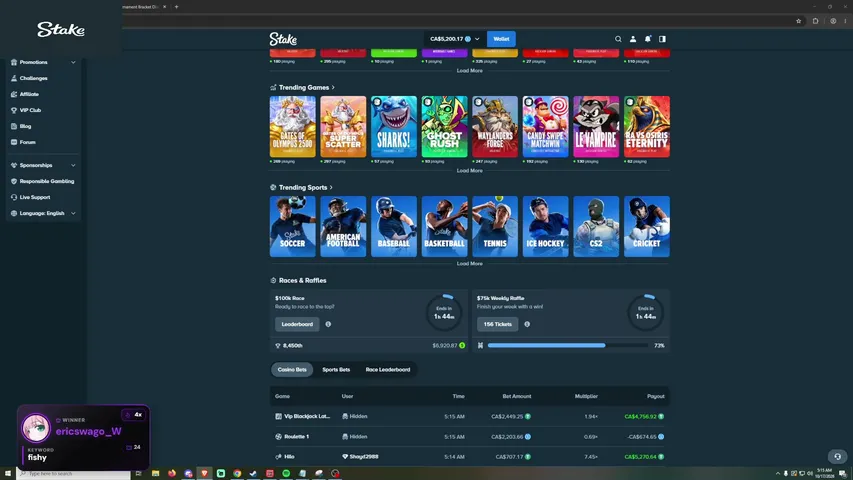Open the Le Vampire game tile
This screenshot has width=853, height=480.
pyautogui.click(x=596, y=127)
